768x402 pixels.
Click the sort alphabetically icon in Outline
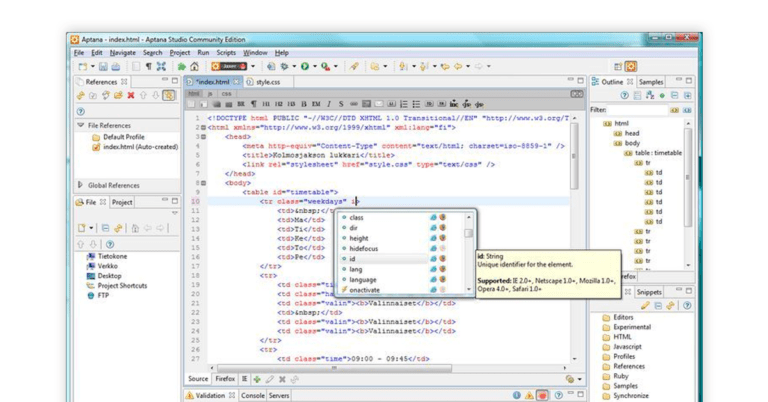(649, 95)
